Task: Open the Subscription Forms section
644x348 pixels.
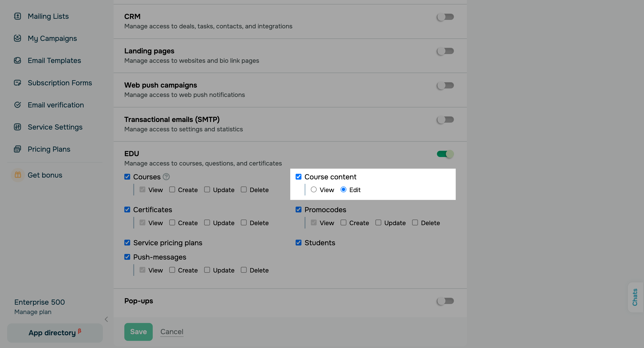Action: [60, 83]
